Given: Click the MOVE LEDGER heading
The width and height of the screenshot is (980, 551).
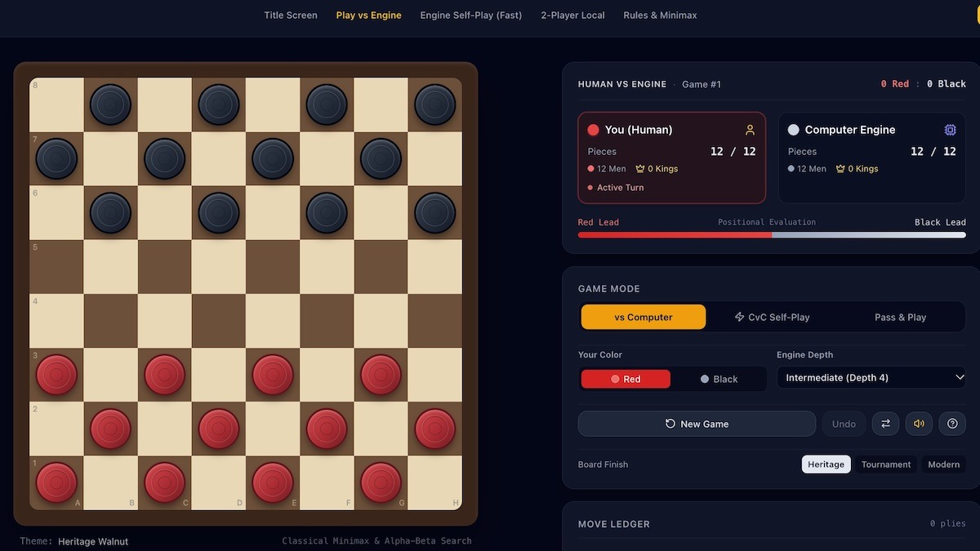Looking at the screenshot, I should coord(614,524).
